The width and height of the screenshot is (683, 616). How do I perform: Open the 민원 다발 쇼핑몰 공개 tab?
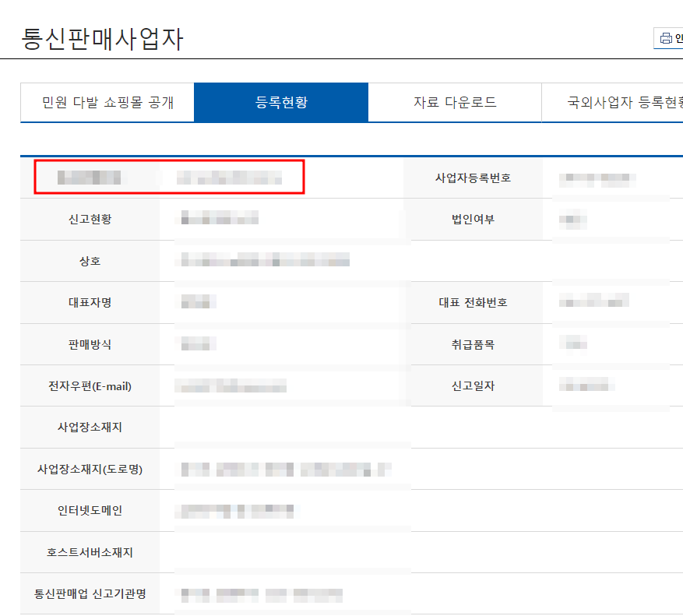pos(107,102)
